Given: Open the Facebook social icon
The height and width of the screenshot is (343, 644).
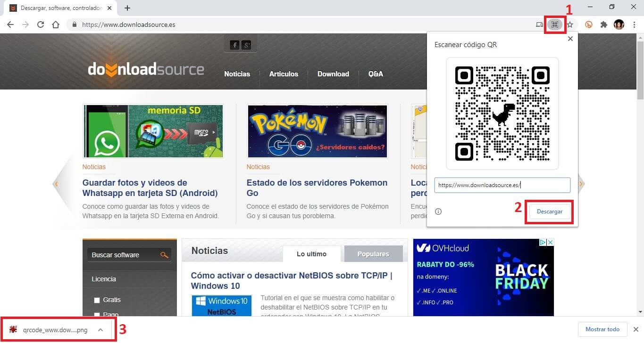Looking at the screenshot, I should pos(234,45).
